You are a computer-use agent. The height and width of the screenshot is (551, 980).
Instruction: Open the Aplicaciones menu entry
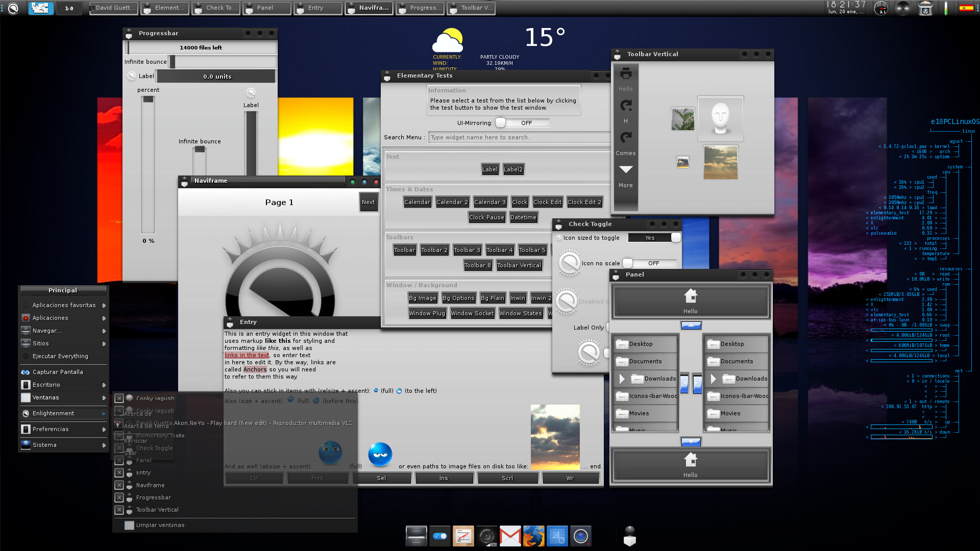click(x=64, y=318)
